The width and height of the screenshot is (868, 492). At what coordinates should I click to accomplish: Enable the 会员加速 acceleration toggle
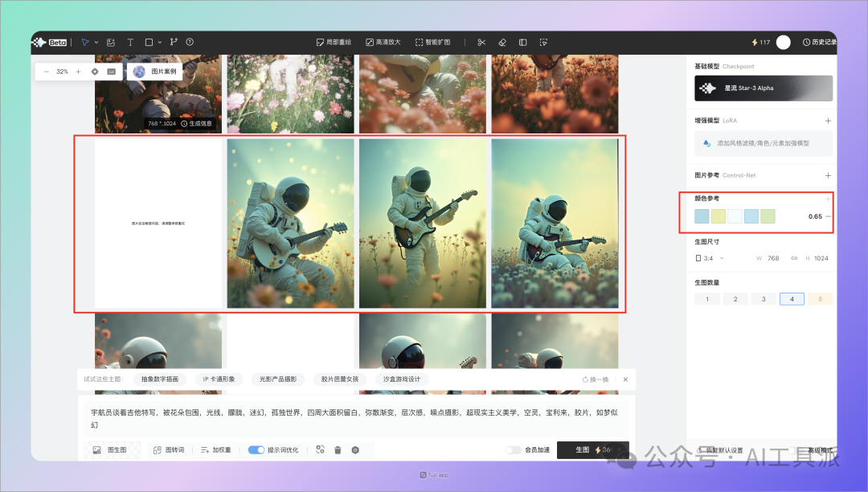pyautogui.click(x=513, y=449)
